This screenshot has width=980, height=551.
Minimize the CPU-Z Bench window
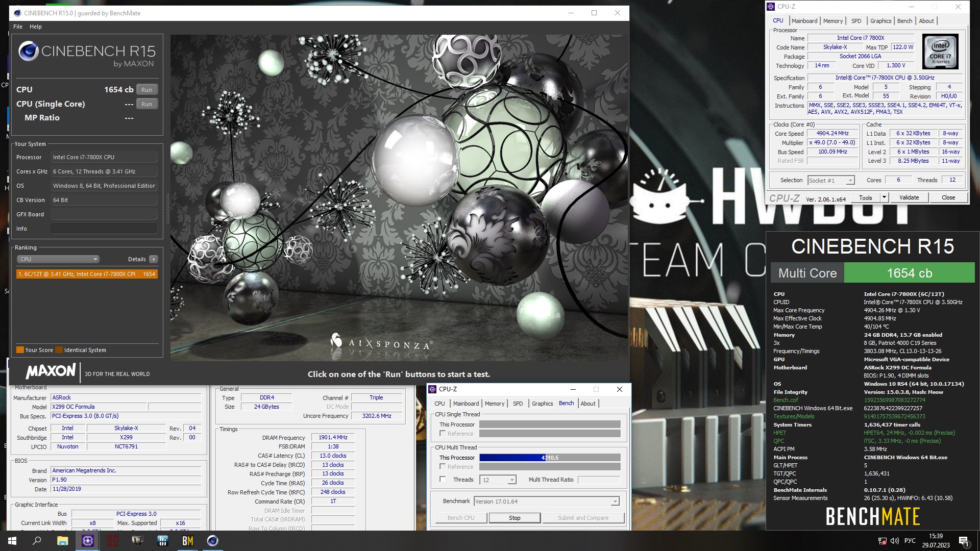[x=573, y=389]
